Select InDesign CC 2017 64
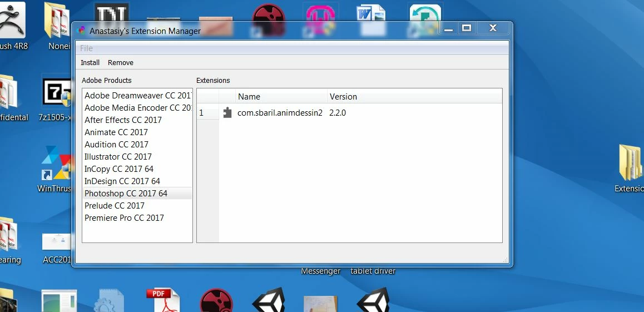This screenshot has height=312, width=644. pyautogui.click(x=137, y=181)
